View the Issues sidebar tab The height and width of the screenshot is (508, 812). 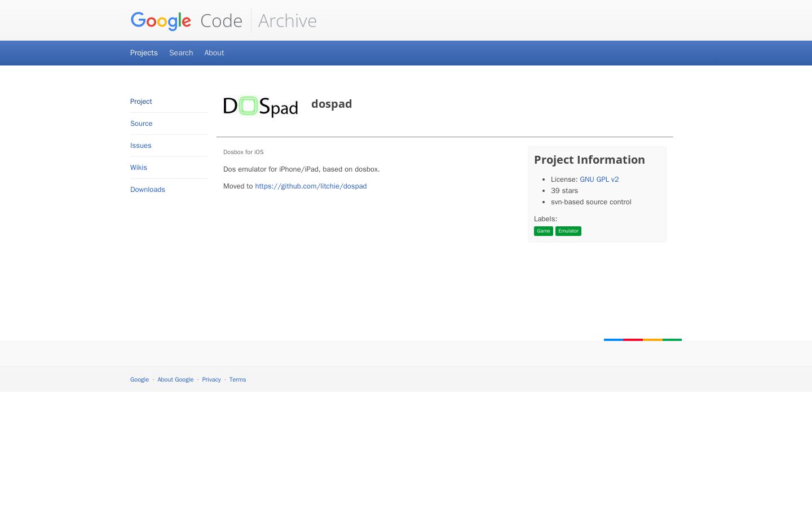(141, 146)
